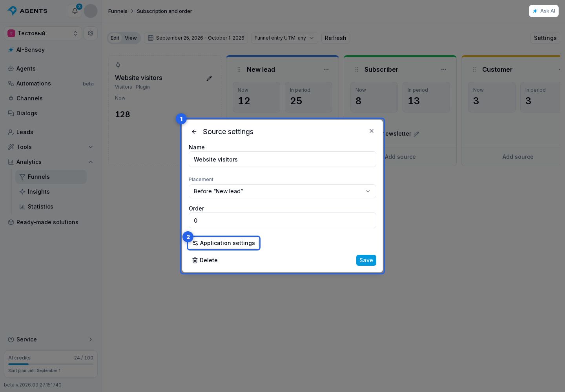Open Statistics under Analytics
The height and width of the screenshot is (392, 565).
[x=51, y=207]
